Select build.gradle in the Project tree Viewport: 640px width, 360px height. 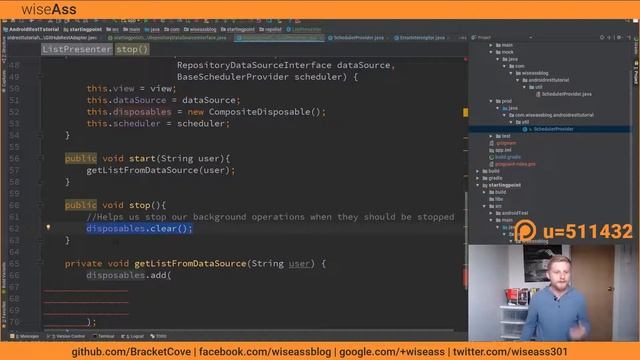click(505, 157)
